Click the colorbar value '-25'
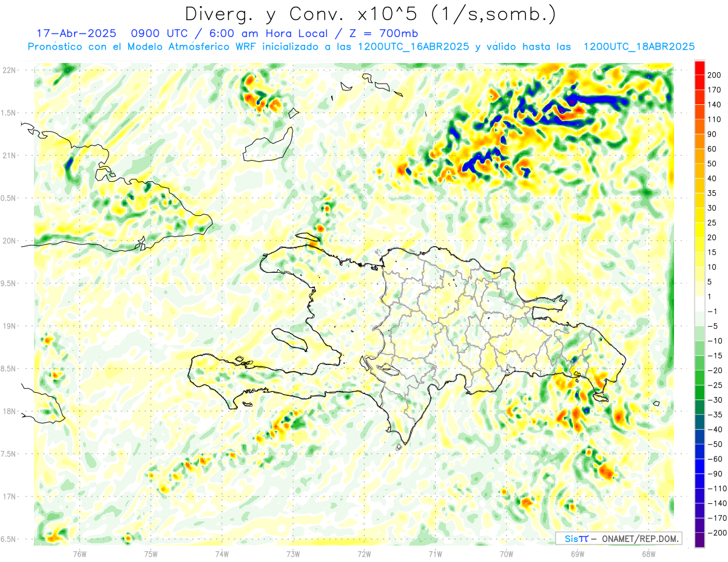 click(715, 384)
